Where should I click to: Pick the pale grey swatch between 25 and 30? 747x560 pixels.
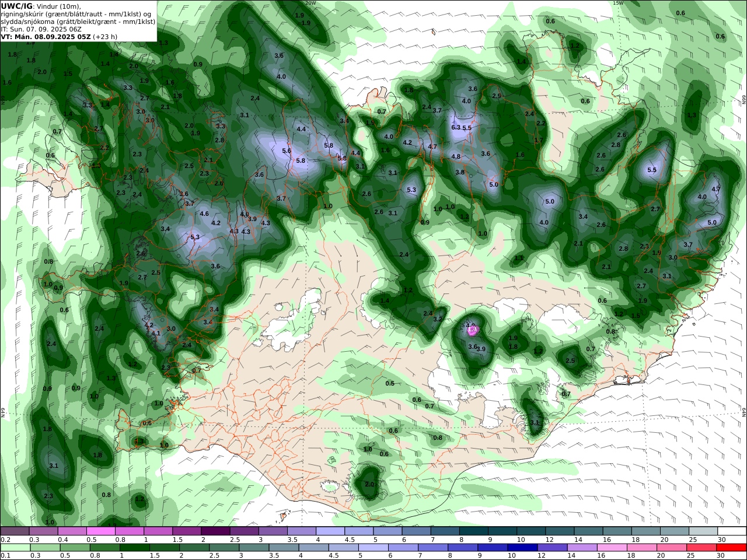tap(703, 531)
